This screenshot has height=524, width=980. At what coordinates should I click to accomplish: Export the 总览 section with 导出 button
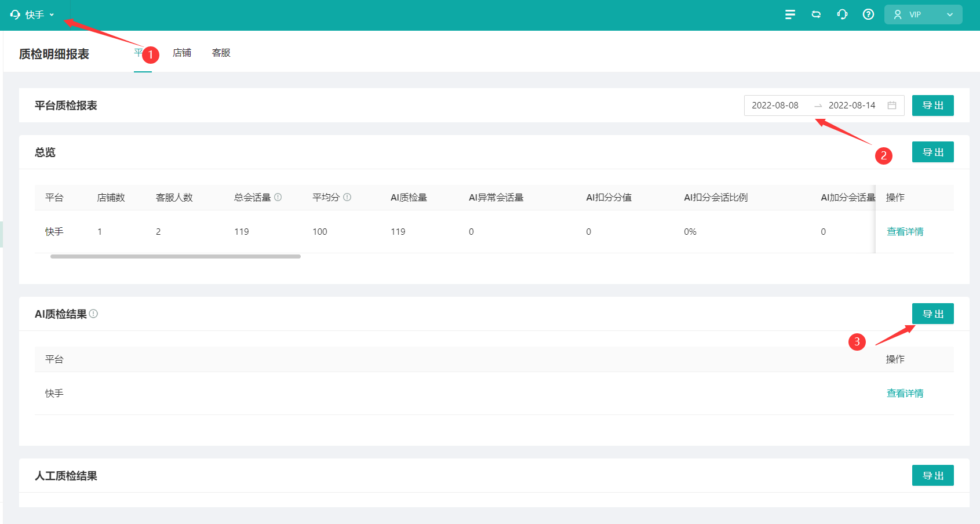[932, 152]
